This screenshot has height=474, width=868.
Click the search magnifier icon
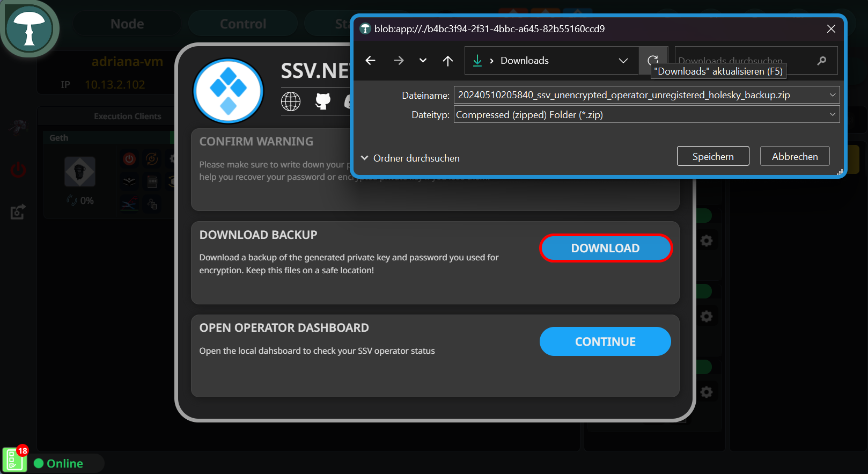tap(821, 61)
